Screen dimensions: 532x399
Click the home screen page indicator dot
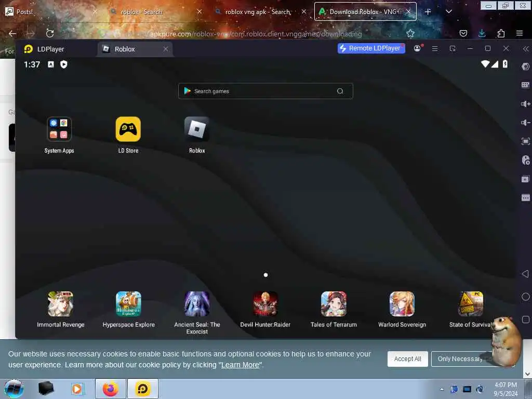point(265,275)
